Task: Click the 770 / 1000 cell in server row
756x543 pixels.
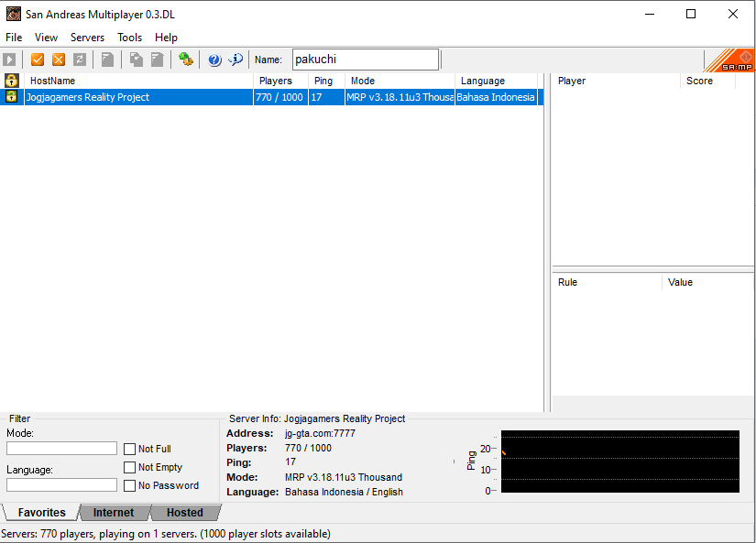Action: point(279,97)
